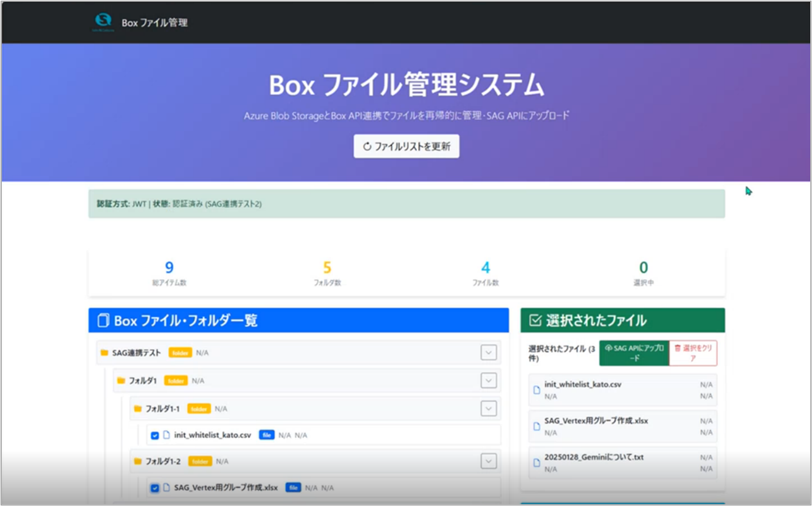Collapse the SAG連携テスト folder
Image resolution: width=812 pixels, height=506 pixels.
point(487,352)
